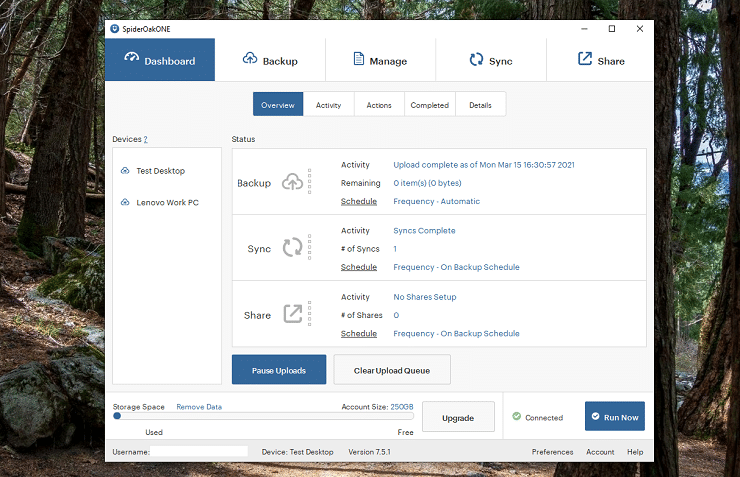
Task: Click the Remove Data link
Action: point(199,407)
